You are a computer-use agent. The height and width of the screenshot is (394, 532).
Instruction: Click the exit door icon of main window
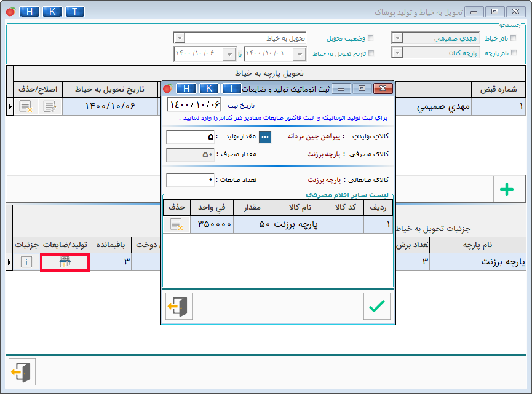point(22,372)
